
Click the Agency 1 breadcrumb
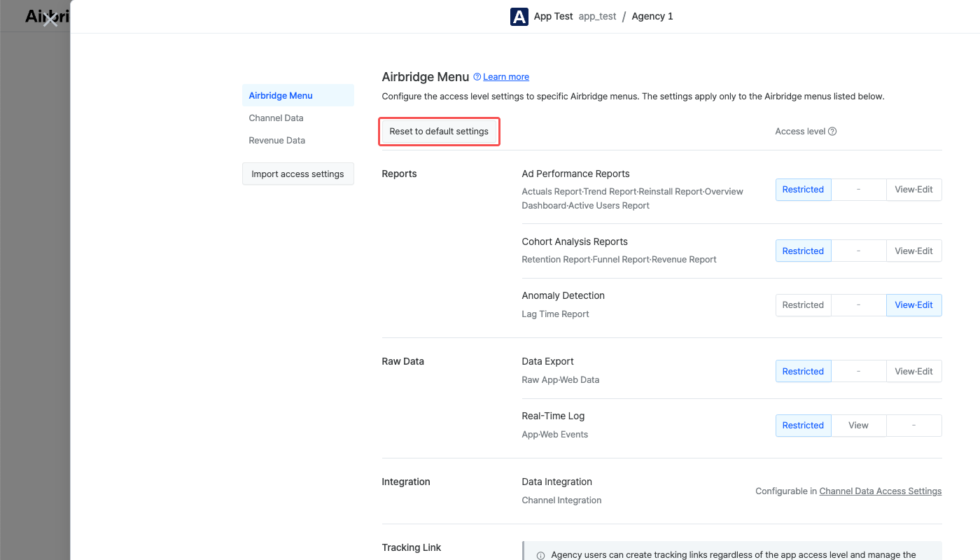(x=652, y=16)
